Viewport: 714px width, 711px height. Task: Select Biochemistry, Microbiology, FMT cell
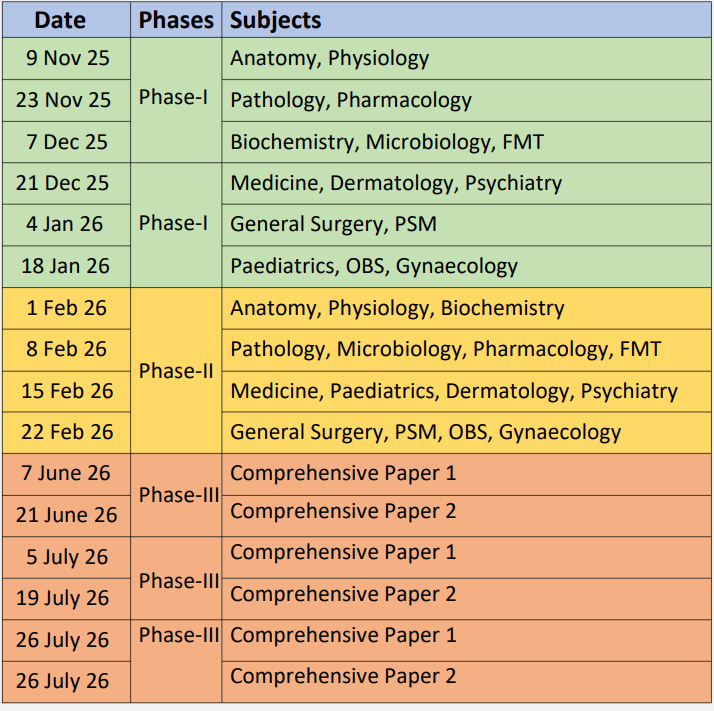pos(386,142)
